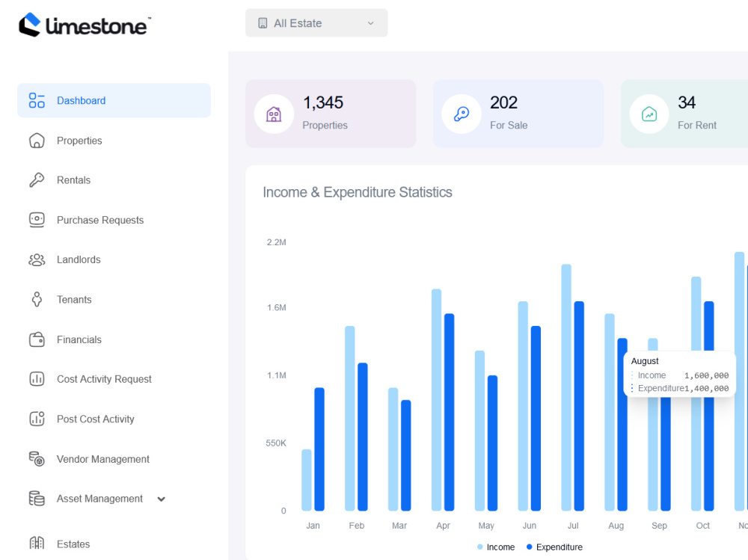
Task: Click the March Expenditure bar
Action: 406,455
